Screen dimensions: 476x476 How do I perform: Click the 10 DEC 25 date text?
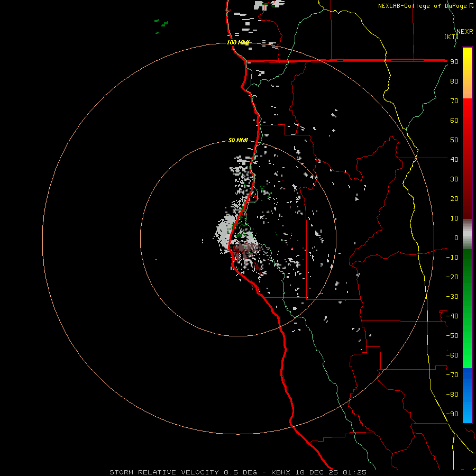pyautogui.click(x=317, y=472)
